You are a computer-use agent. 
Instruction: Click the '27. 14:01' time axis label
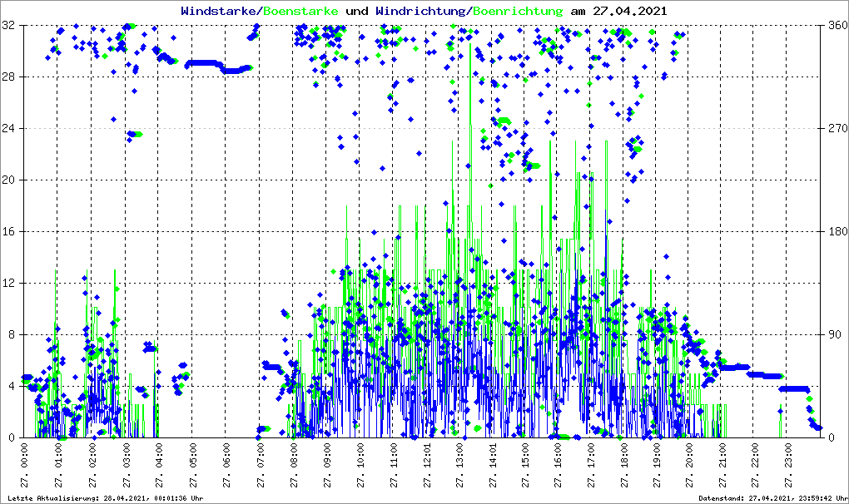click(492, 466)
